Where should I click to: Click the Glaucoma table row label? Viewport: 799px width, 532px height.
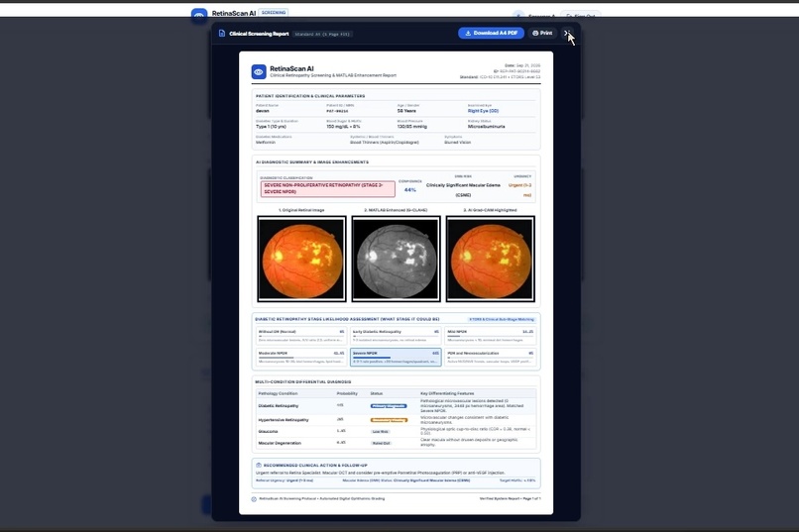[x=268, y=432]
